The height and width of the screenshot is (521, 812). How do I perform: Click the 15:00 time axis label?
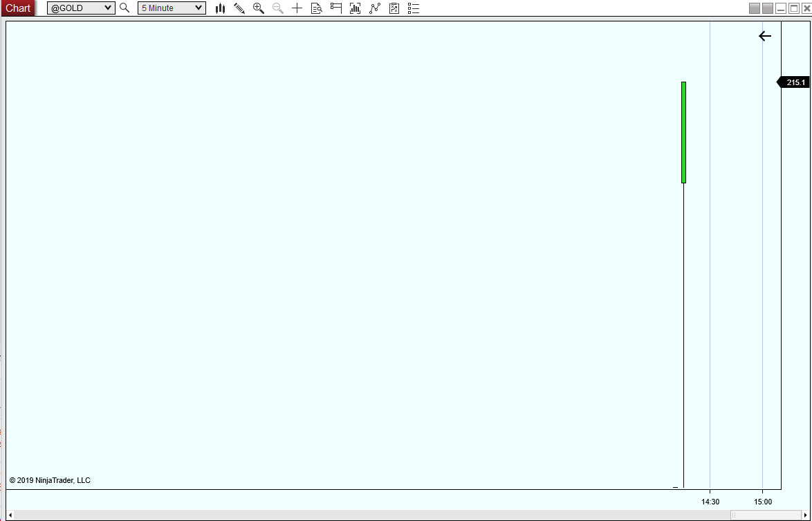[x=763, y=502]
